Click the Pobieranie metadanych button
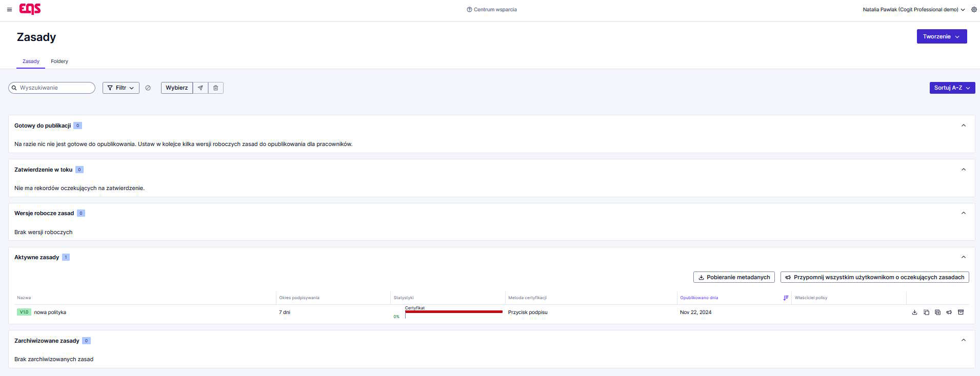 [x=734, y=277]
